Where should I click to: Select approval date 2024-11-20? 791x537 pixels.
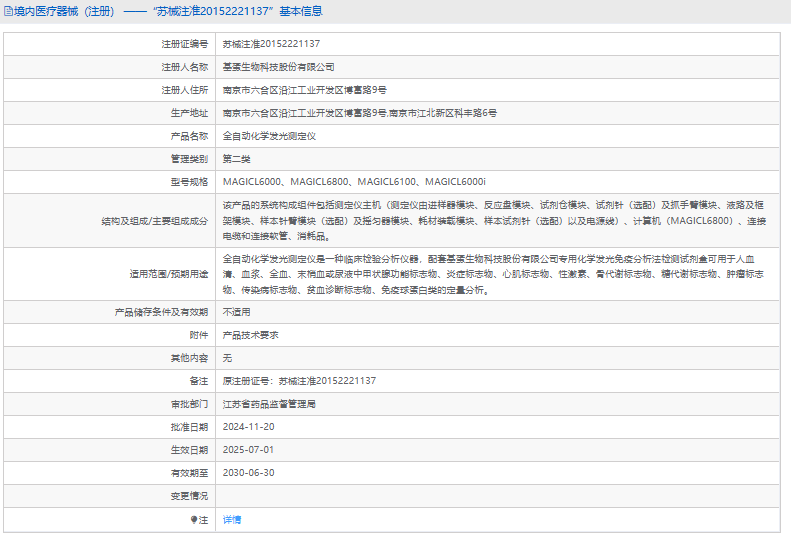pos(249,427)
